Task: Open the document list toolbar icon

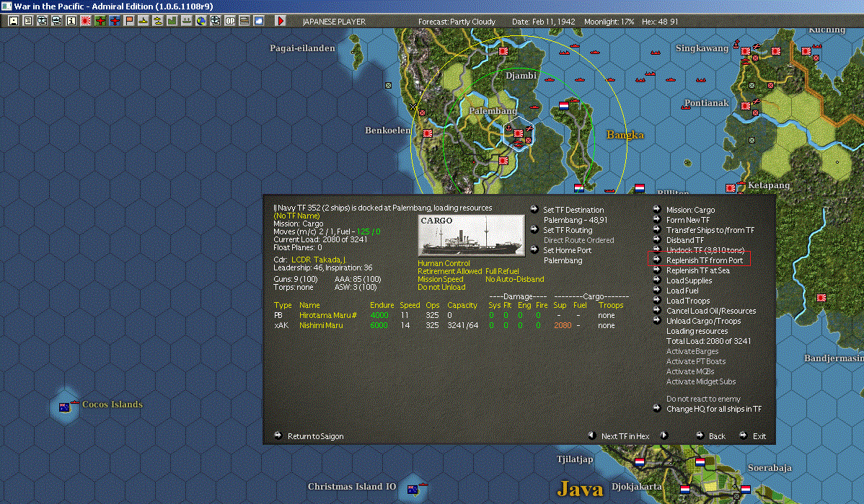Action: coord(27,21)
